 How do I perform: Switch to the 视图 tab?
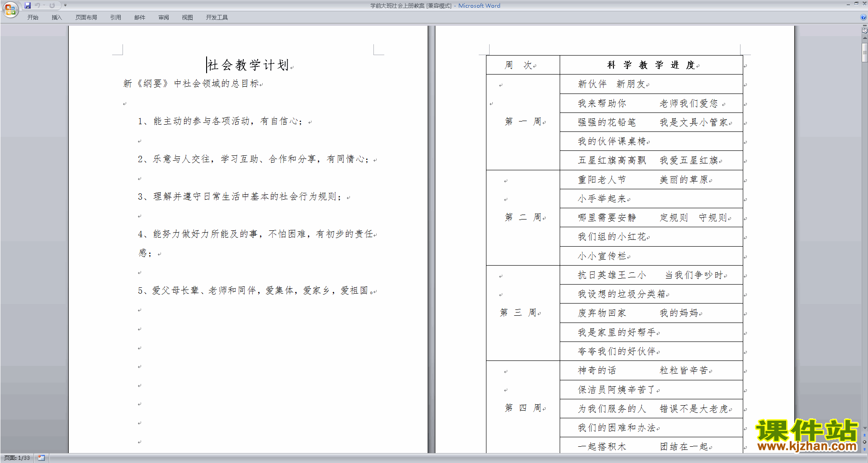(188, 18)
